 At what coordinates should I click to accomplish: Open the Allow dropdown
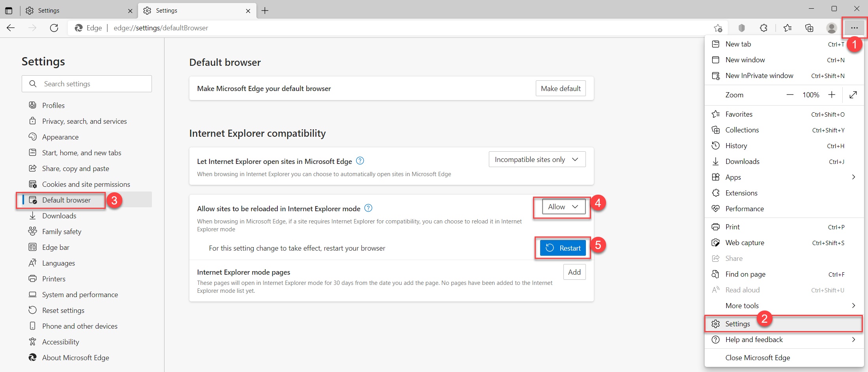(x=563, y=206)
